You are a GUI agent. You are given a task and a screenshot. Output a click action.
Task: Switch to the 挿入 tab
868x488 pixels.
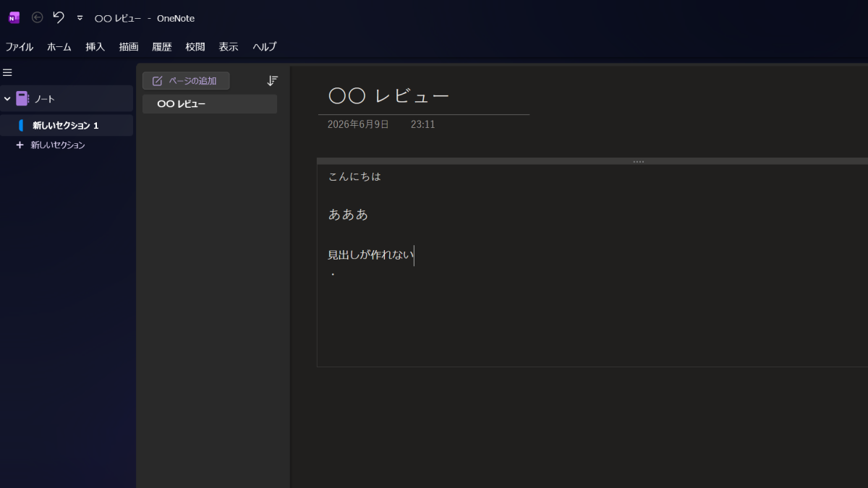(x=95, y=47)
